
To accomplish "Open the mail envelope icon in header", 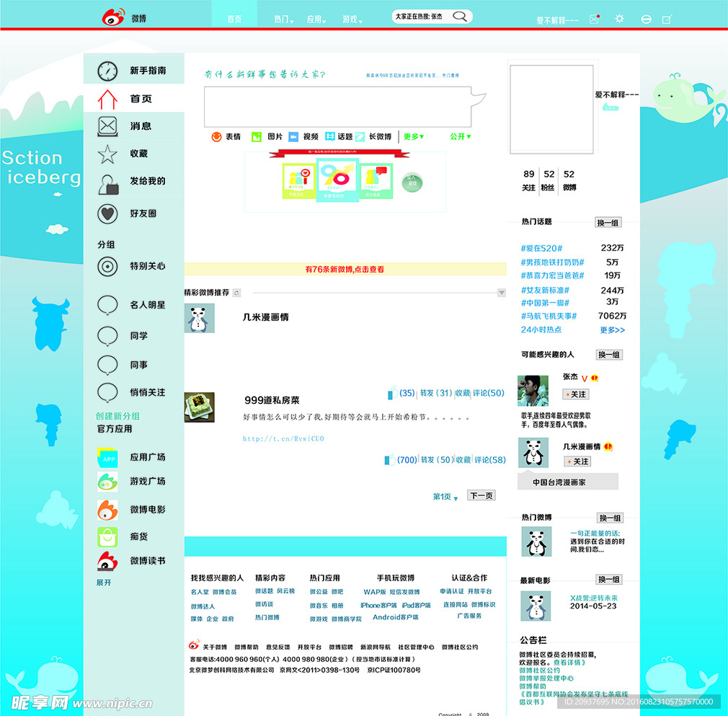I will pos(594,19).
